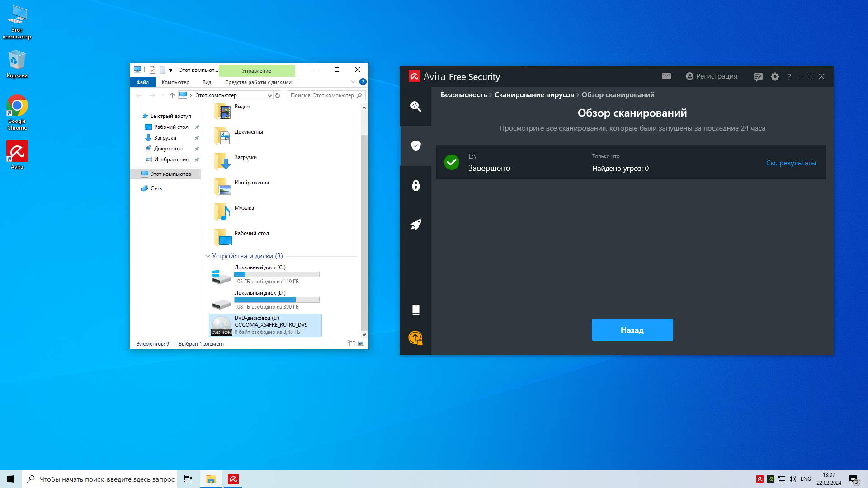Click the blue Назад button
The height and width of the screenshot is (488, 868).
632,330
